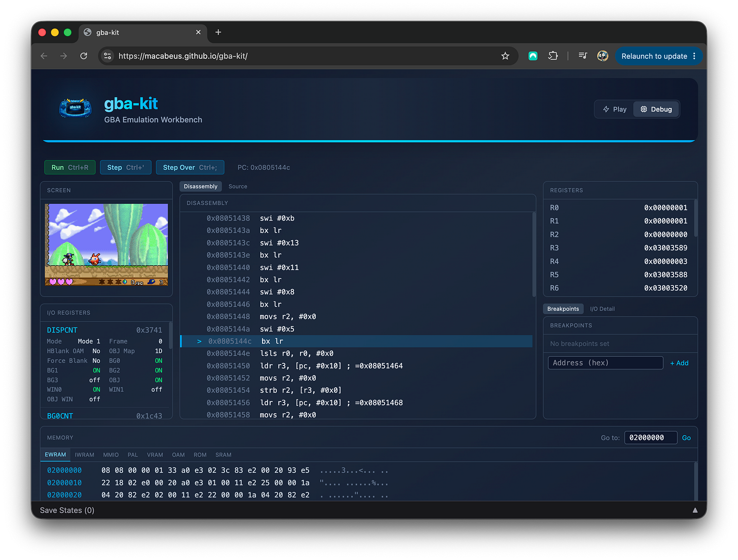Screen dimensions: 738x560
Task: Open the I/O Detail tab
Action: point(602,309)
